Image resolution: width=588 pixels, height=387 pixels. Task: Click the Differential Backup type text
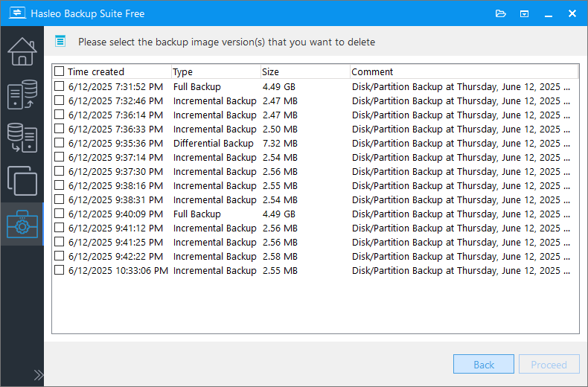214,143
